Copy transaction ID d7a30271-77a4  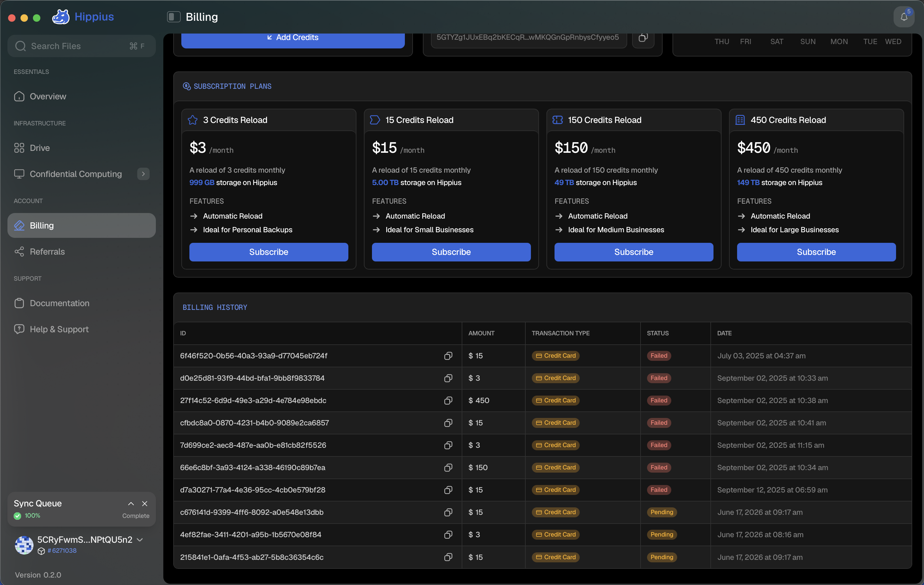[x=448, y=490]
